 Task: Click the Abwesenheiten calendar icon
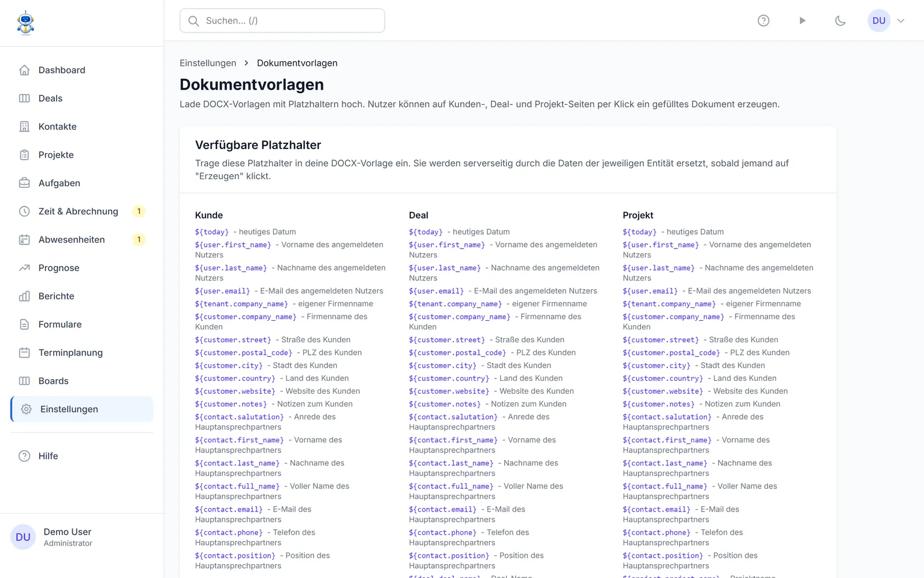(24, 240)
